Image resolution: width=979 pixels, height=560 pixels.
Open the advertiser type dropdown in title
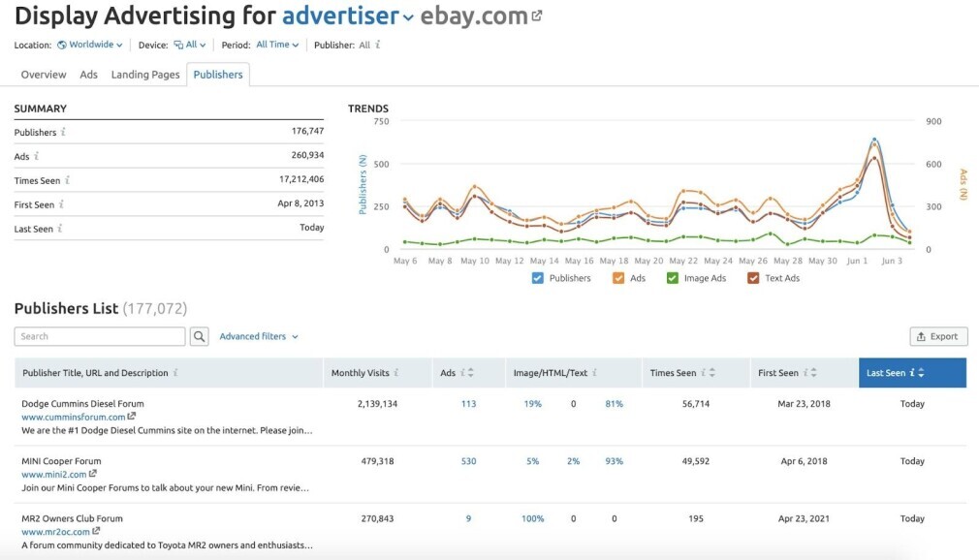tap(348, 16)
